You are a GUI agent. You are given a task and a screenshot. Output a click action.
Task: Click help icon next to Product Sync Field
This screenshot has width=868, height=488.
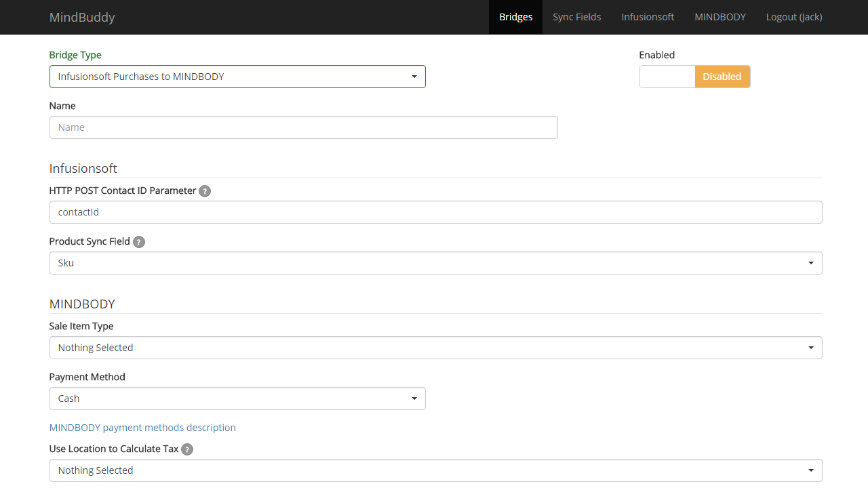(x=139, y=242)
